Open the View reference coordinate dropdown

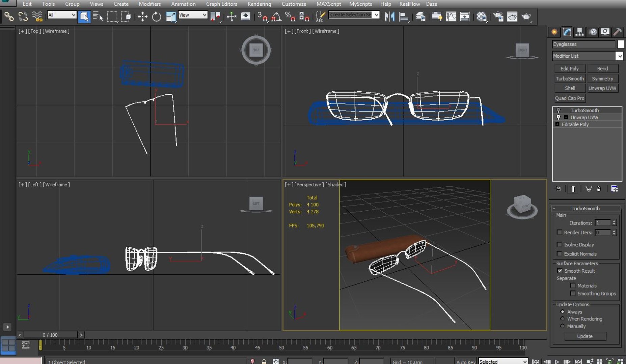(192, 15)
